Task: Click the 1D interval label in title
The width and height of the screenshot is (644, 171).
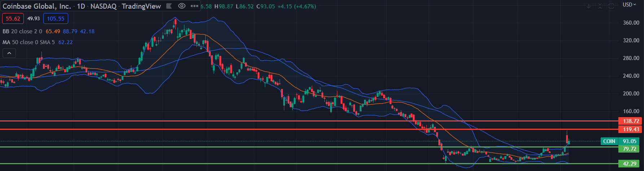Action: (81, 7)
